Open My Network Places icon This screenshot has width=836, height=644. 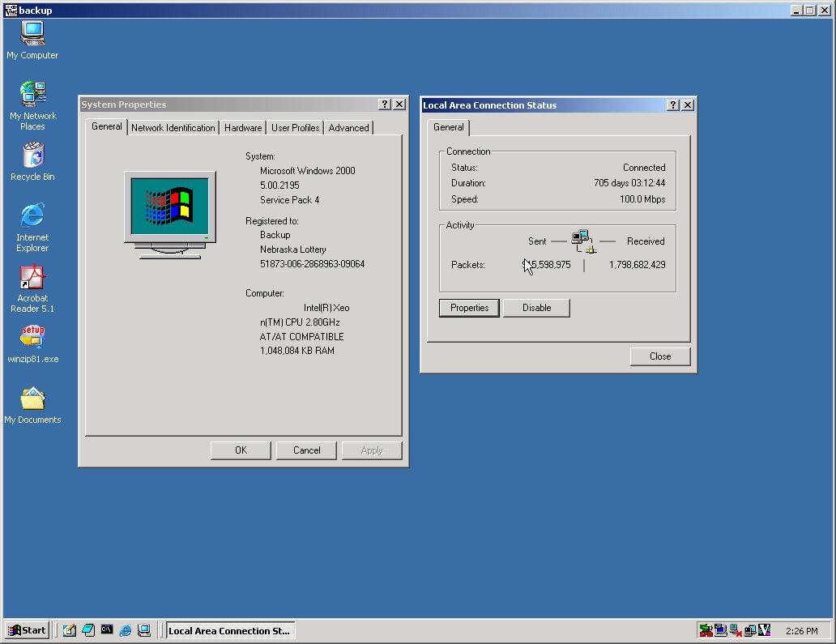[x=32, y=95]
